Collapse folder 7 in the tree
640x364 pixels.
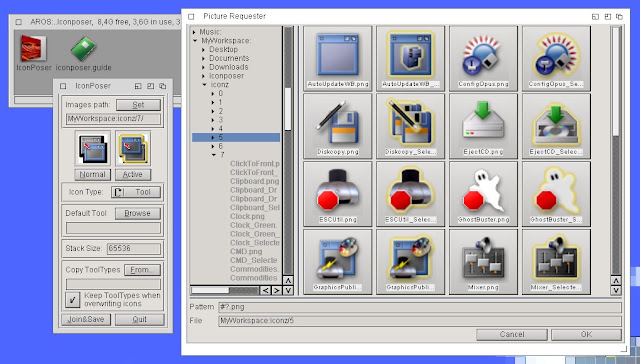pos(213,155)
